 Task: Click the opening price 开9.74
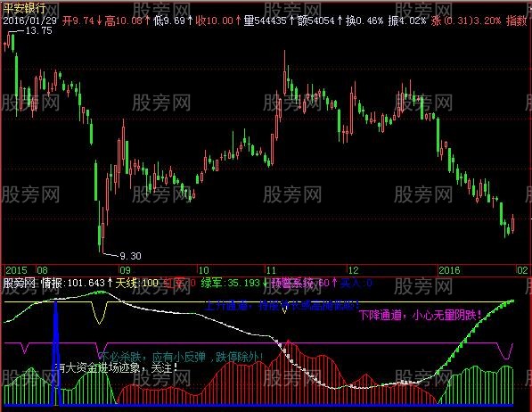[x=78, y=21]
